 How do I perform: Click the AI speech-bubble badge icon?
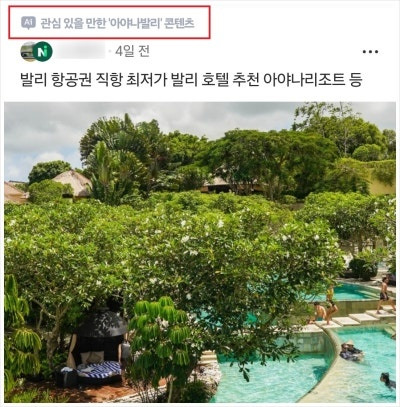(28, 23)
